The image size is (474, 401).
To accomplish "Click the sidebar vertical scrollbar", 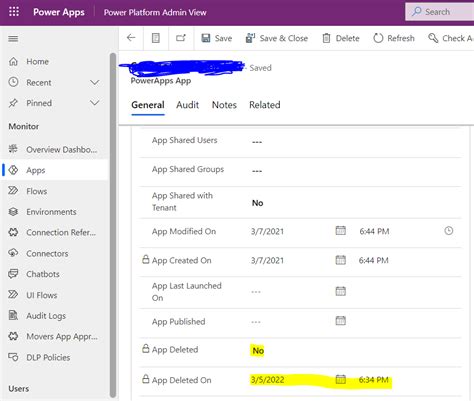I will [113, 225].
